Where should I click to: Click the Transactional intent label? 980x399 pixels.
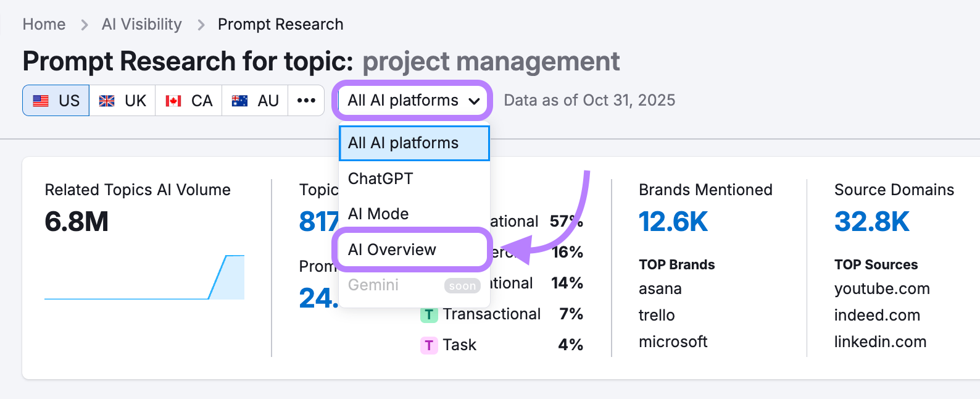pyautogui.click(x=492, y=314)
